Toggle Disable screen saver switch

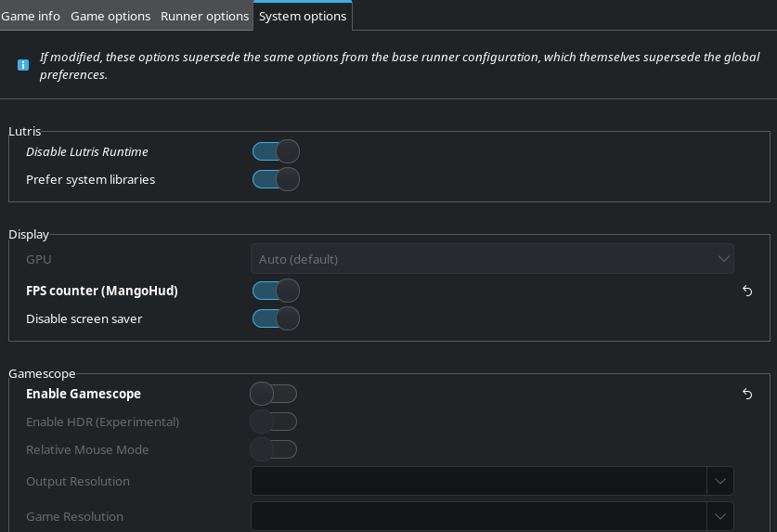point(276,318)
